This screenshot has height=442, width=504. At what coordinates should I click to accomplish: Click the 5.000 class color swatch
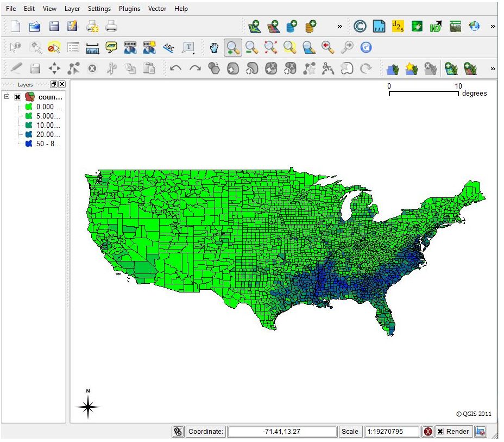pyautogui.click(x=29, y=116)
